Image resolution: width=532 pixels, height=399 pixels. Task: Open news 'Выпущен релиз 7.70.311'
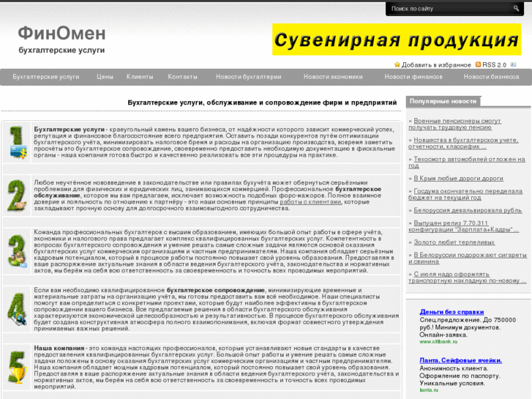(x=463, y=226)
